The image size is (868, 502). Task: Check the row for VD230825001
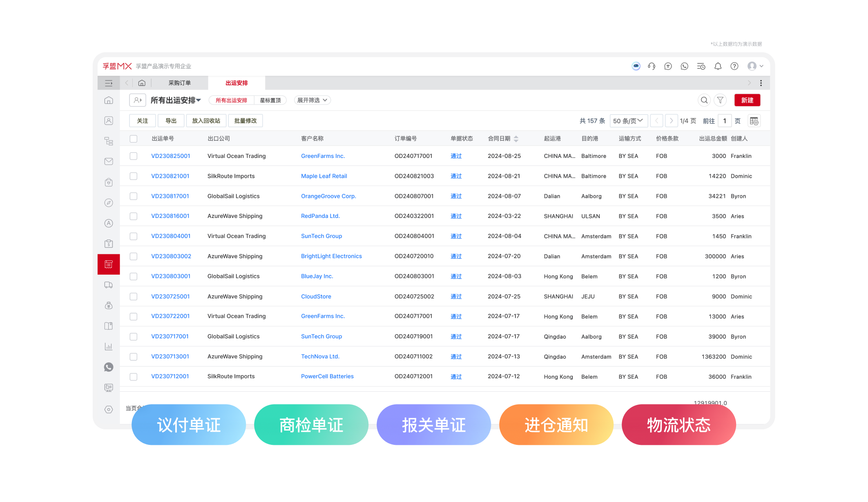[134, 156]
